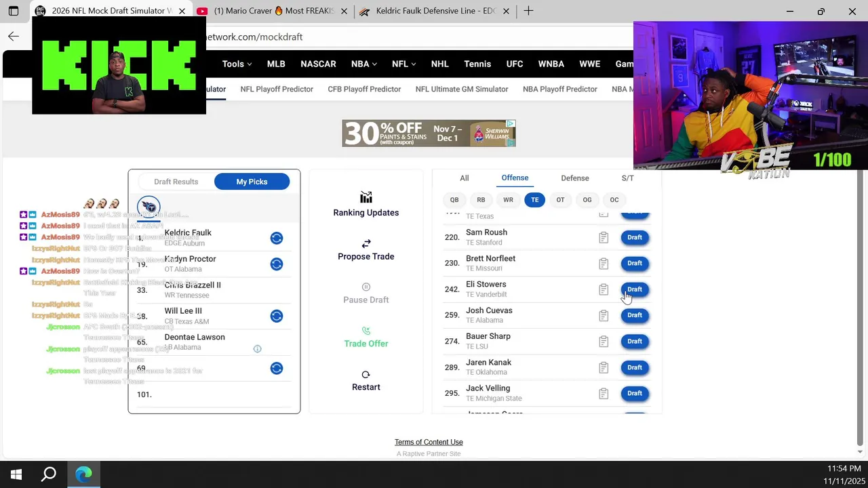868x488 pixels.
Task: Filter prospects by OT position
Action: [560, 200]
